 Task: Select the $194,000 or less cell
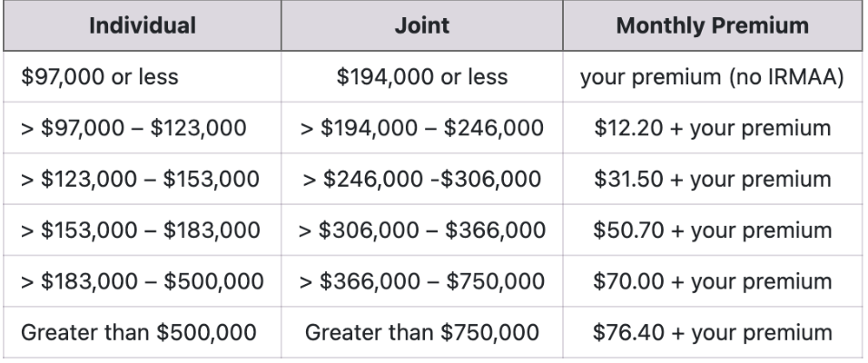point(422,76)
